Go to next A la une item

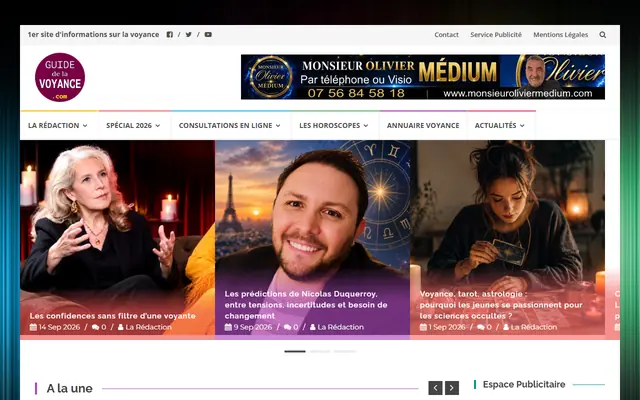pos(452,388)
